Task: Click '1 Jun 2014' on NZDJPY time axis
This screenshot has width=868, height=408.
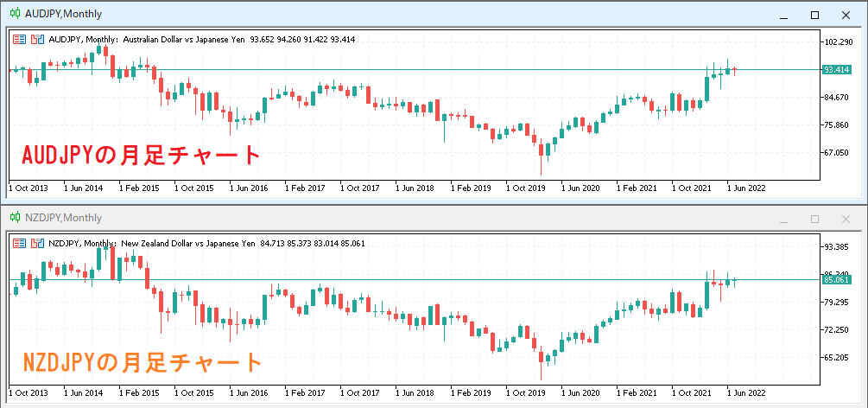Action: pyautogui.click(x=84, y=392)
